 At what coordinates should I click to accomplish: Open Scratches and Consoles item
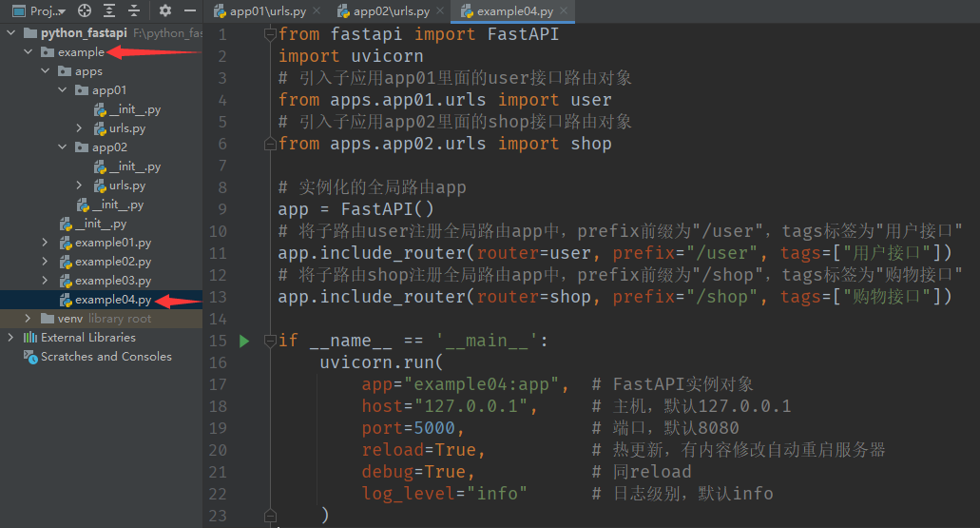click(x=106, y=357)
